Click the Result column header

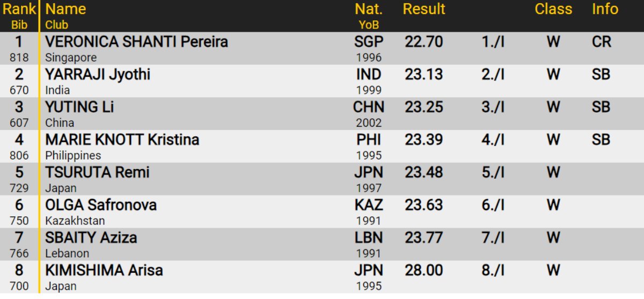424,9
